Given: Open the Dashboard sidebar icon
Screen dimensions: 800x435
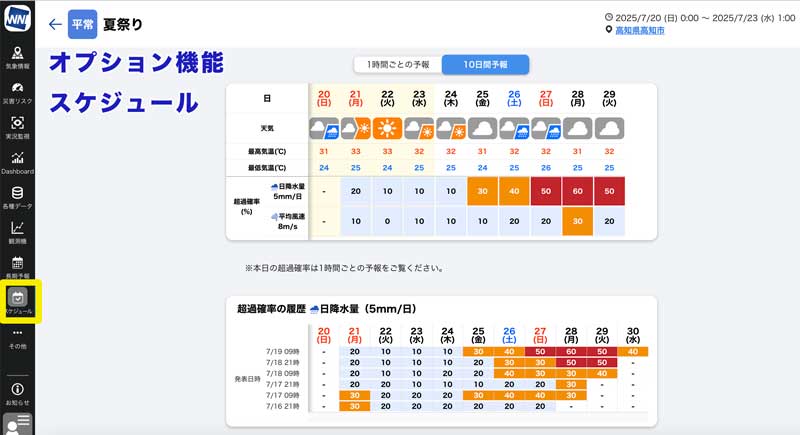Looking at the screenshot, I should pyautogui.click(x=17, y=162).
